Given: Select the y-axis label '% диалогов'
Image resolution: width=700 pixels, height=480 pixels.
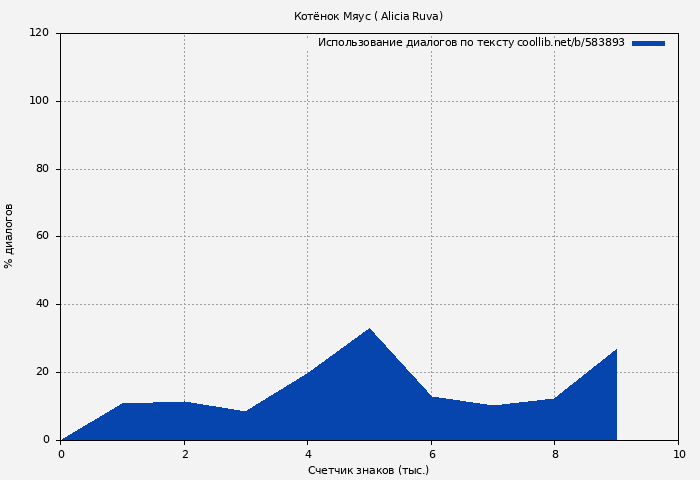Looking at the screenshot, I should [9, 236].
